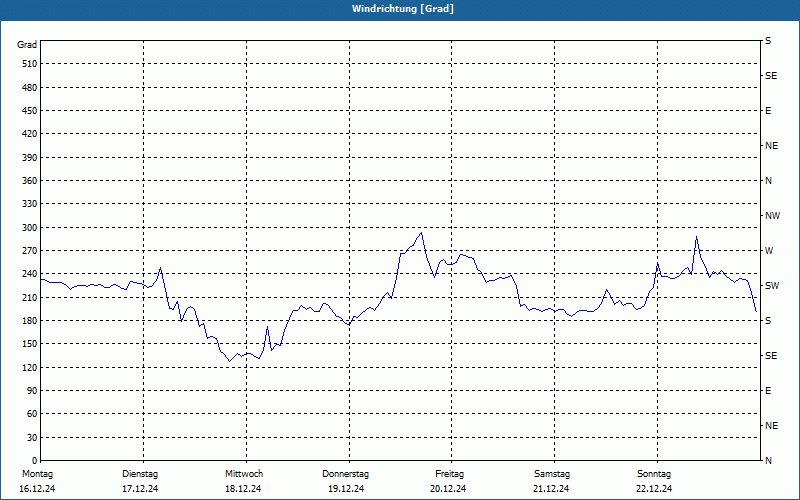Click the blue line's lowest dip before Mittwoch
This screenshot has width=800, height=500.
tap(230, 361)
